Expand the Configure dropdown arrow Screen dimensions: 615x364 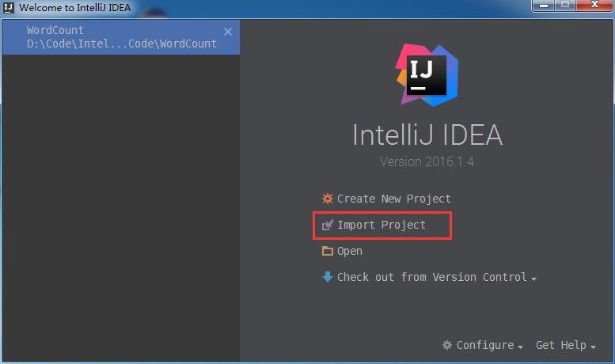520,347
